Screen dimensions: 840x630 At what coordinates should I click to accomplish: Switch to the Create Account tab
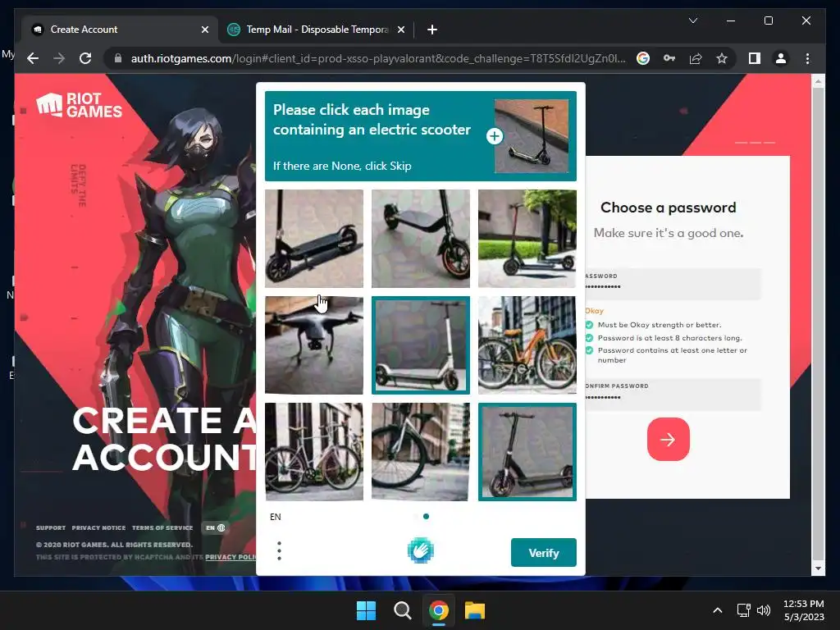coord(120,30)
